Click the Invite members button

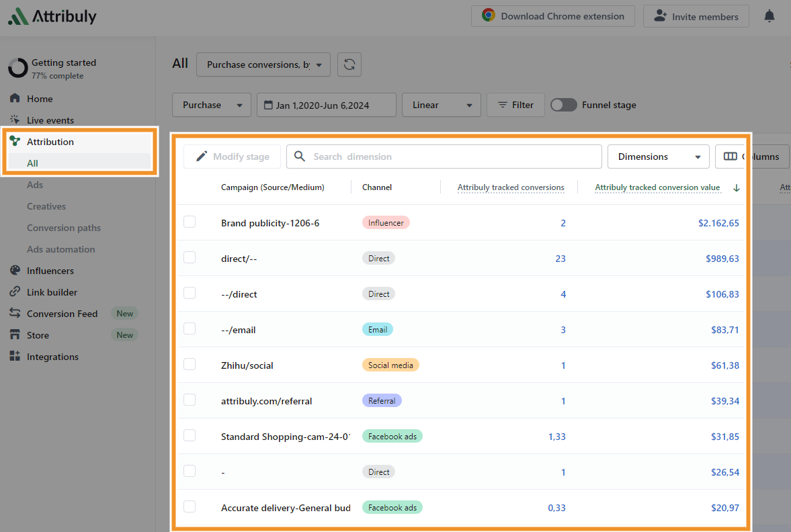tap(696, 17)
